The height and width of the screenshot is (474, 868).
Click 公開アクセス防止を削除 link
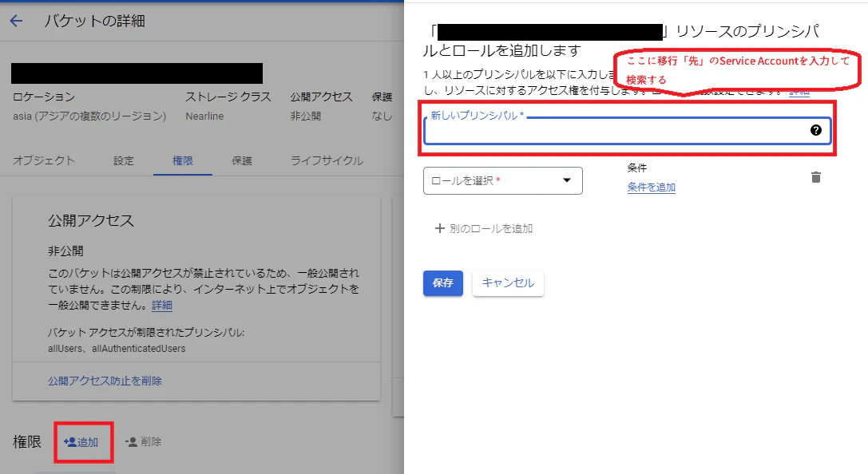105,381
